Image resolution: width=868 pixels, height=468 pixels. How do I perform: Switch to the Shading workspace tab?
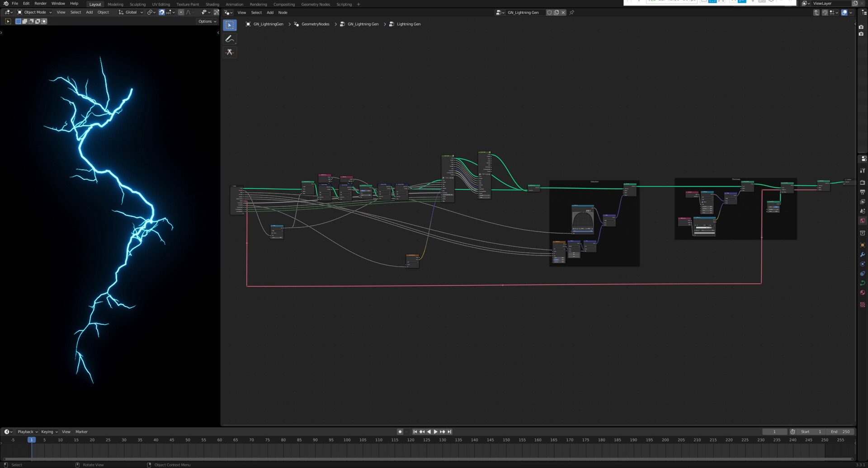[x=212, y=4]
